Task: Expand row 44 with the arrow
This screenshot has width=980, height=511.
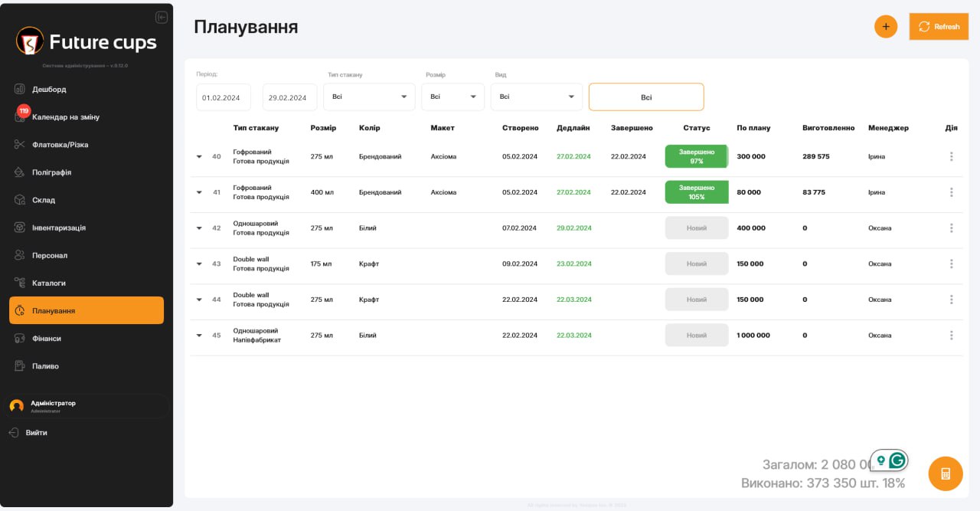Action: (x=199, y=300)
